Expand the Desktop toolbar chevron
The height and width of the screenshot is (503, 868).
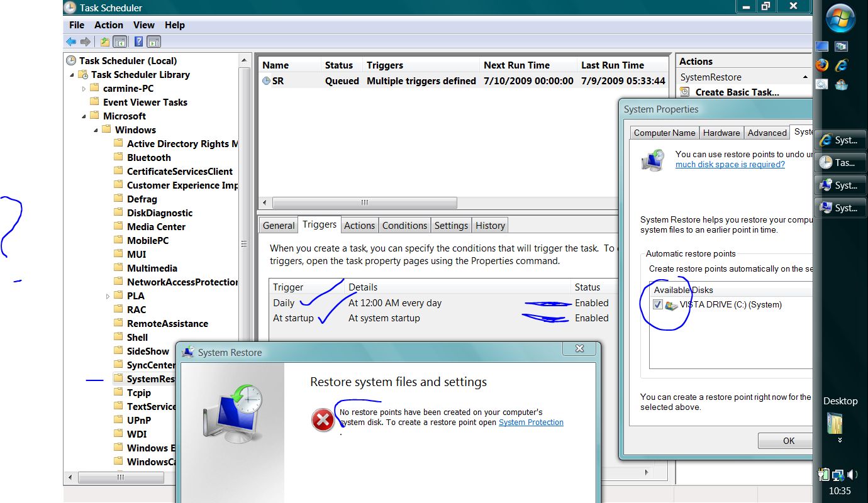tap(840, 441)
